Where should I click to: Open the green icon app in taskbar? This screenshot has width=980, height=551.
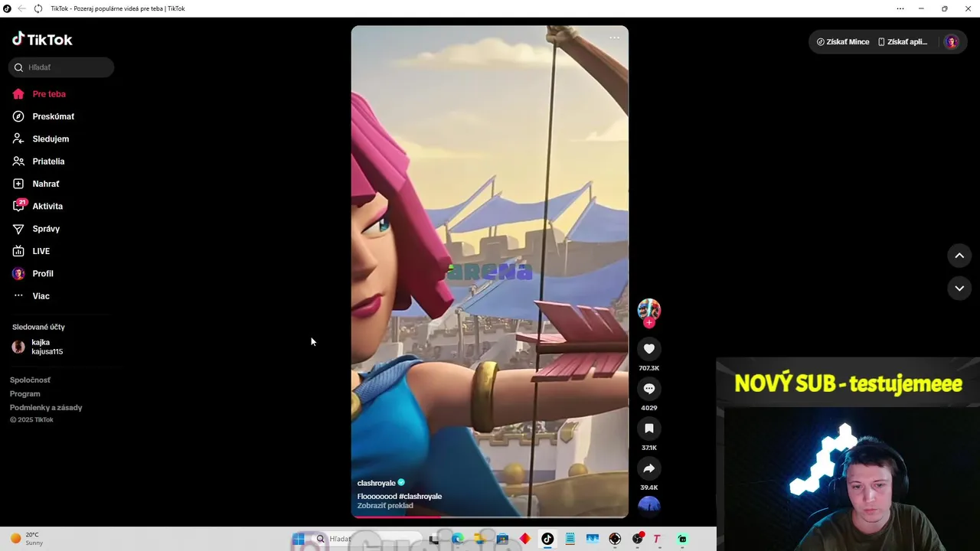point(682,539)
